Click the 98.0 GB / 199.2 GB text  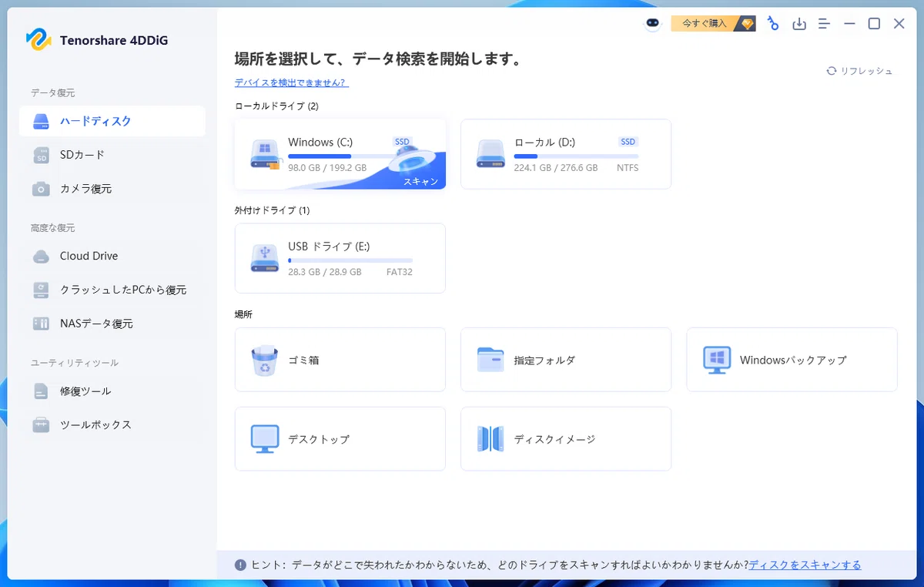(327, 168)
